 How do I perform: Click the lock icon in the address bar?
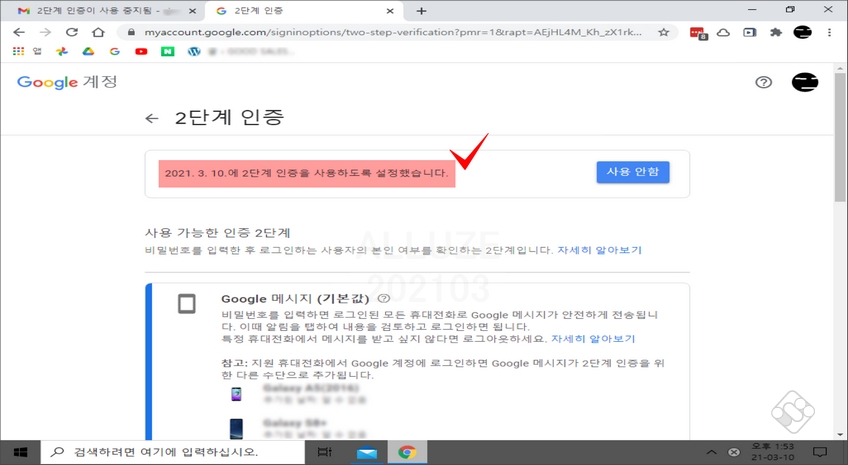pyautogui.click(x=131, y=32)
